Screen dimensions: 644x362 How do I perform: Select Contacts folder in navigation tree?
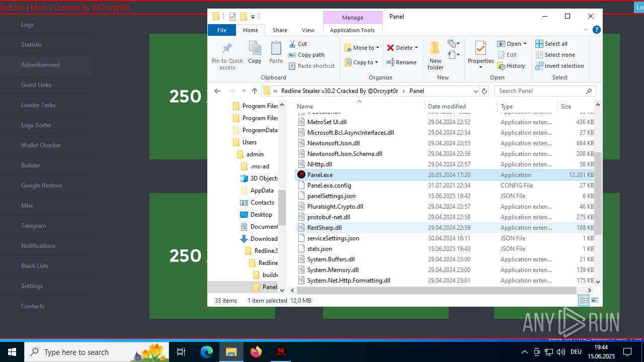click(262, 203)
